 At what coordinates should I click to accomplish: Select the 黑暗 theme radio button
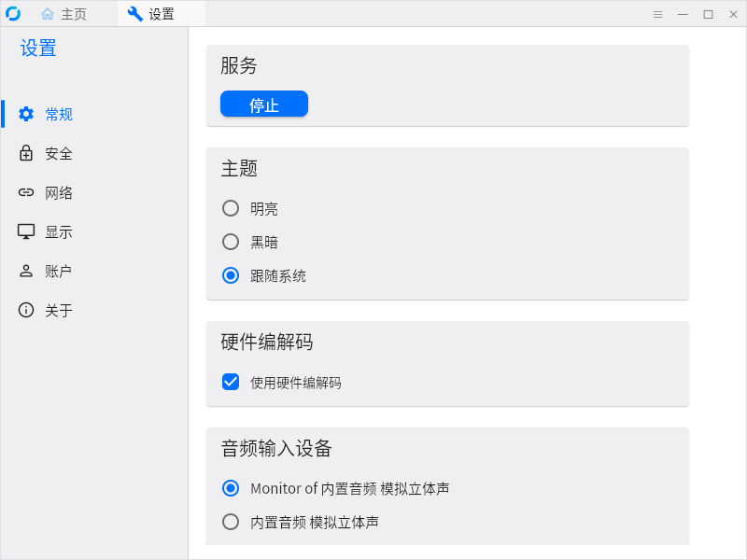pyautogui.click(x=231, y=242)
